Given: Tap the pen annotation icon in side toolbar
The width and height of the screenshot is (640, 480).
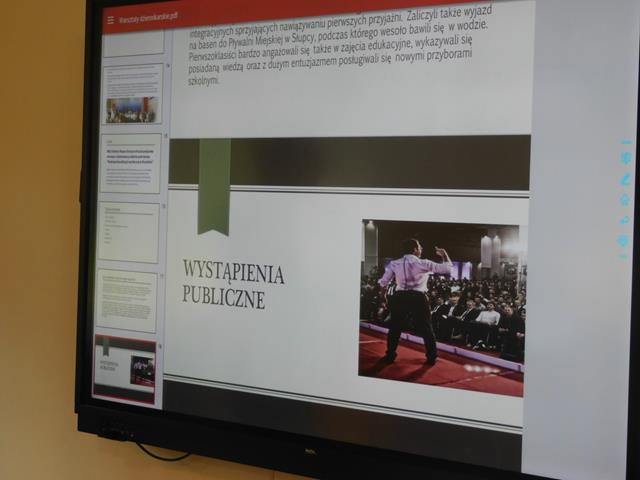Looking at the screenshot, I should point(626,179).
